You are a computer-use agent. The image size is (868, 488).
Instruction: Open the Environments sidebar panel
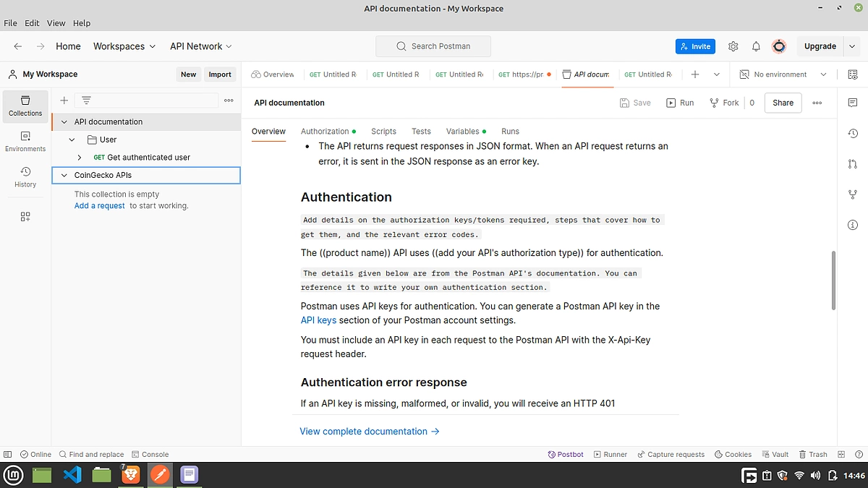pyautogui.click(x=25, y=141)
